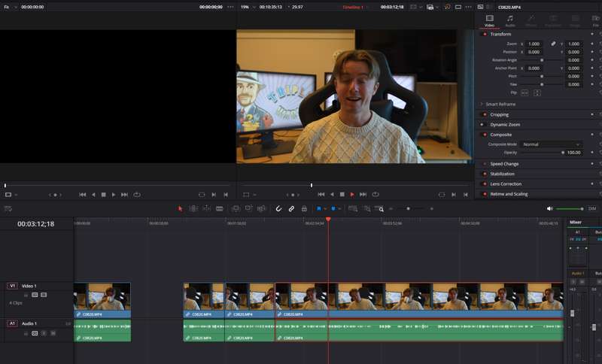Viewport: 602px width, 364px height.
Task: Switch to the Audio inspector tab
Action: pos(510,21)
